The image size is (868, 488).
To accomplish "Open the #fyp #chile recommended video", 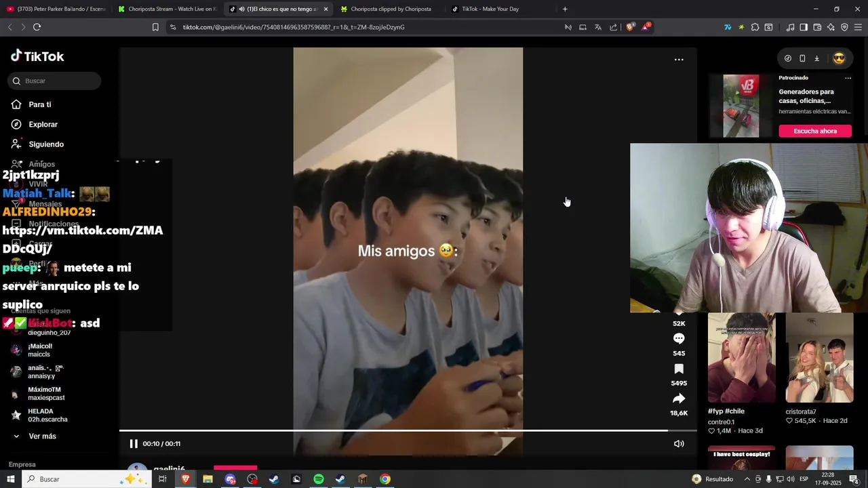I will point(741,358).
